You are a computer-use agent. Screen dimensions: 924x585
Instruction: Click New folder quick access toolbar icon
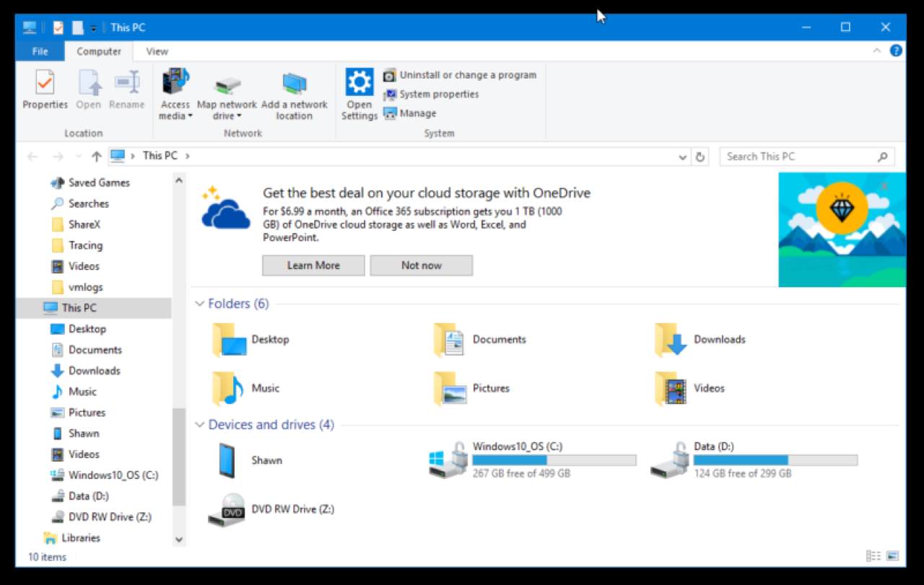(x=77, y=27)
